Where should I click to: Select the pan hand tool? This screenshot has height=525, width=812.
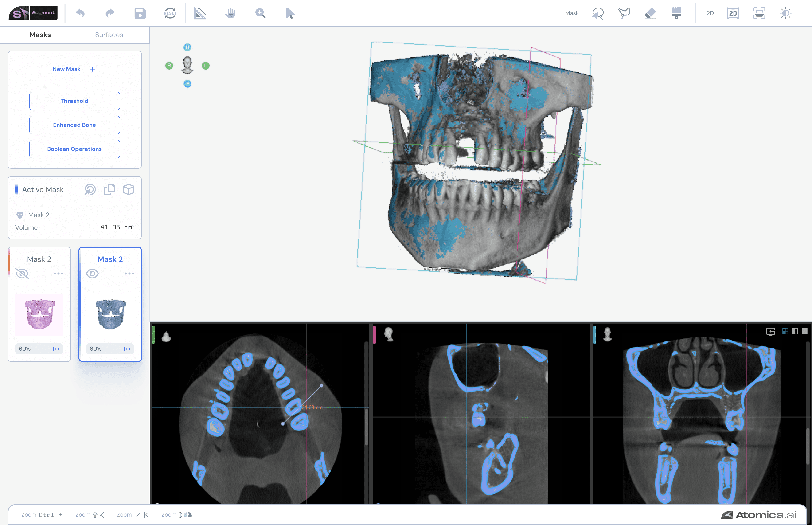(x=230, y=13)
